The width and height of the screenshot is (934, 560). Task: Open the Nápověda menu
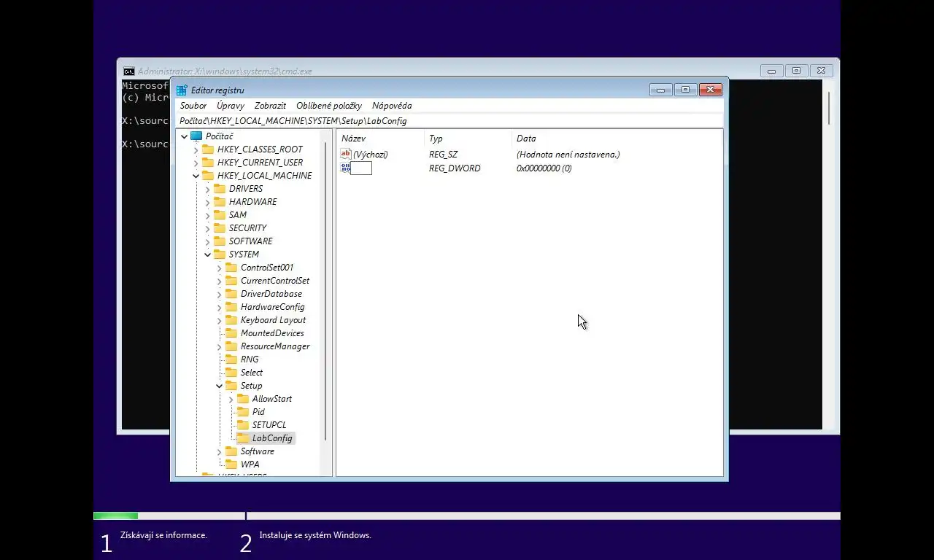click(x=392, y=106)
